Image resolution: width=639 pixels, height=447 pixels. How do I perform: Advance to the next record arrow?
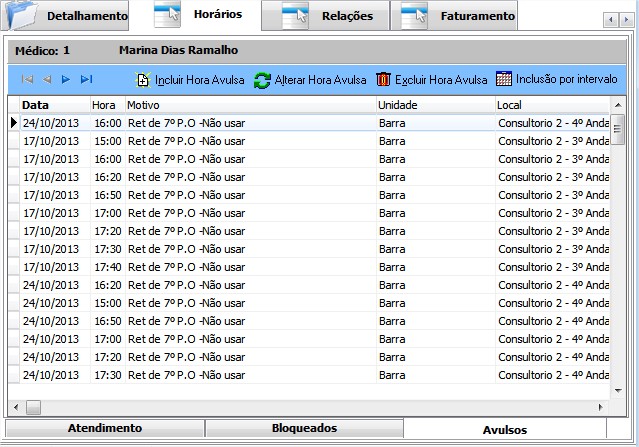click(x=66, y=80)
